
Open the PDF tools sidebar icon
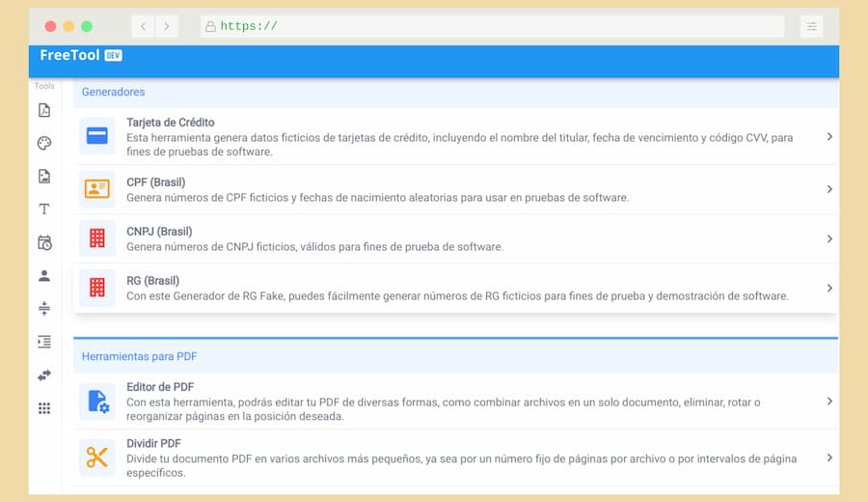point(44,110)
